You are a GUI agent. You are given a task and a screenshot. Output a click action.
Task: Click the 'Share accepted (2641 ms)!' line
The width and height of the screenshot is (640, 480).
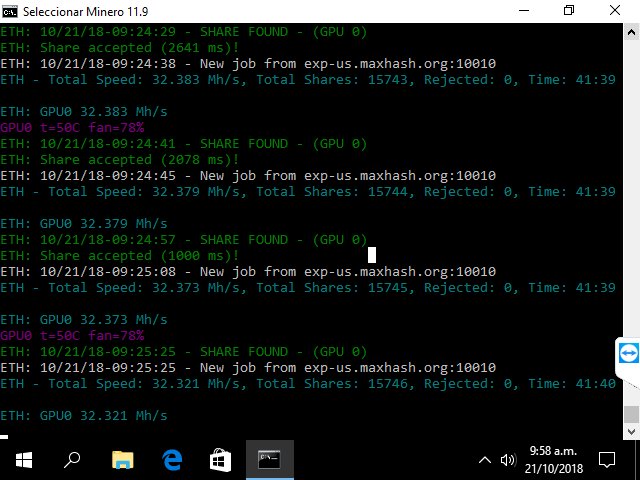point(119,48)
